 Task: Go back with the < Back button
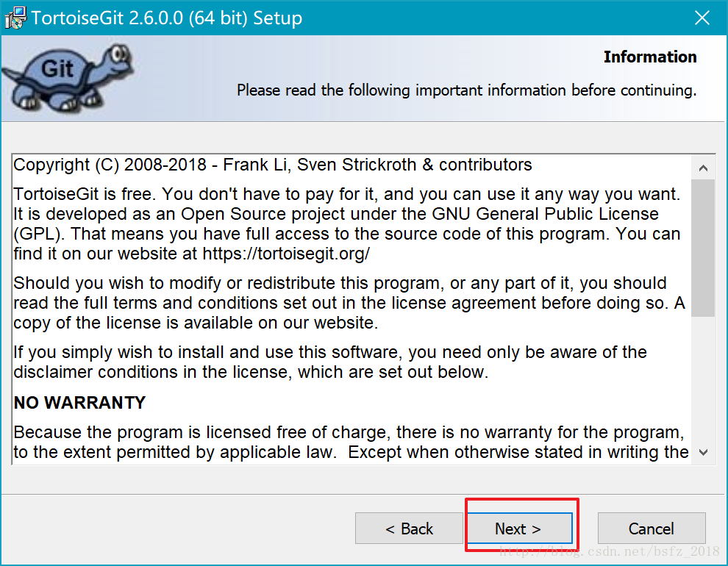point(409,528)
